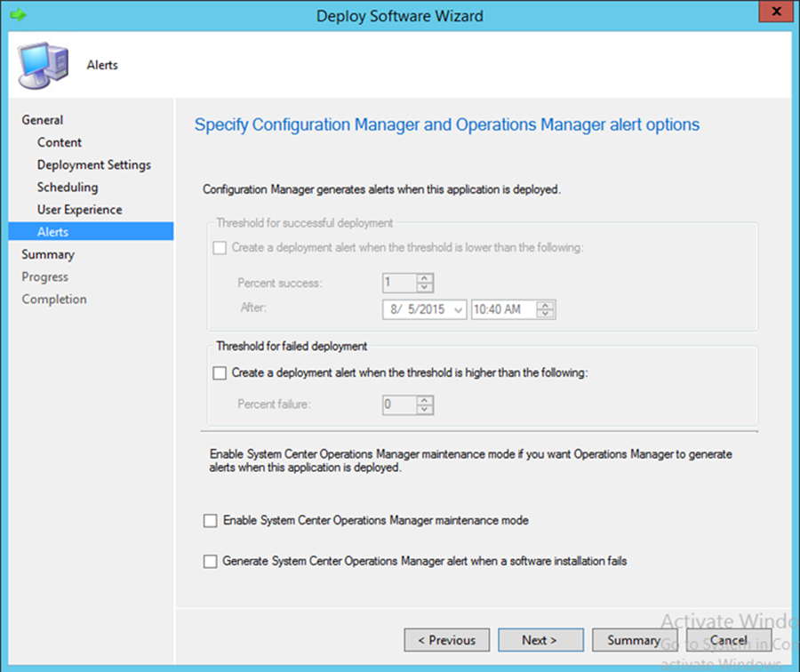Decrease the After time value
The width and height of the screenshot is (800, 672).
click(x=546, y=314)
